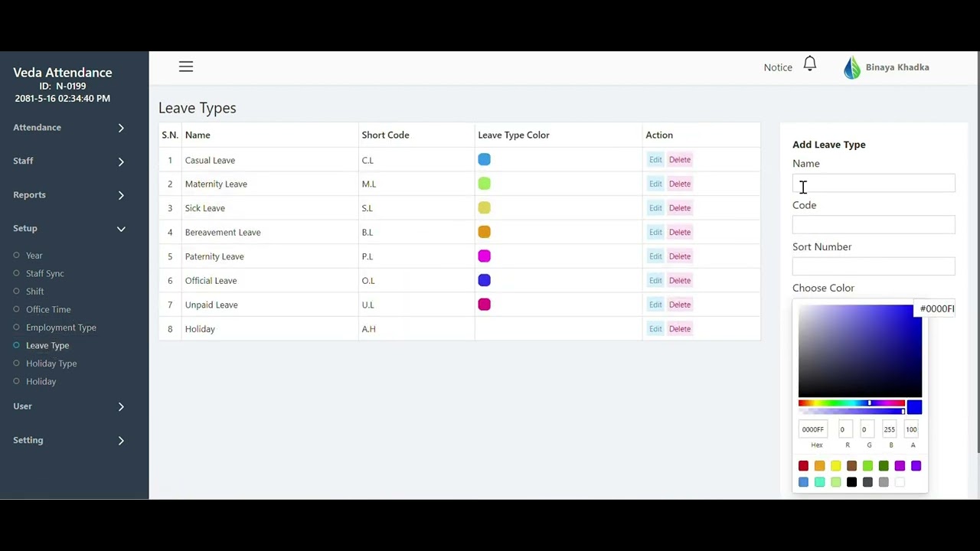The image size is (980, 551).
Task: Open the Staff Sync page
Action: pyautogui.click(x=44, y=273)
